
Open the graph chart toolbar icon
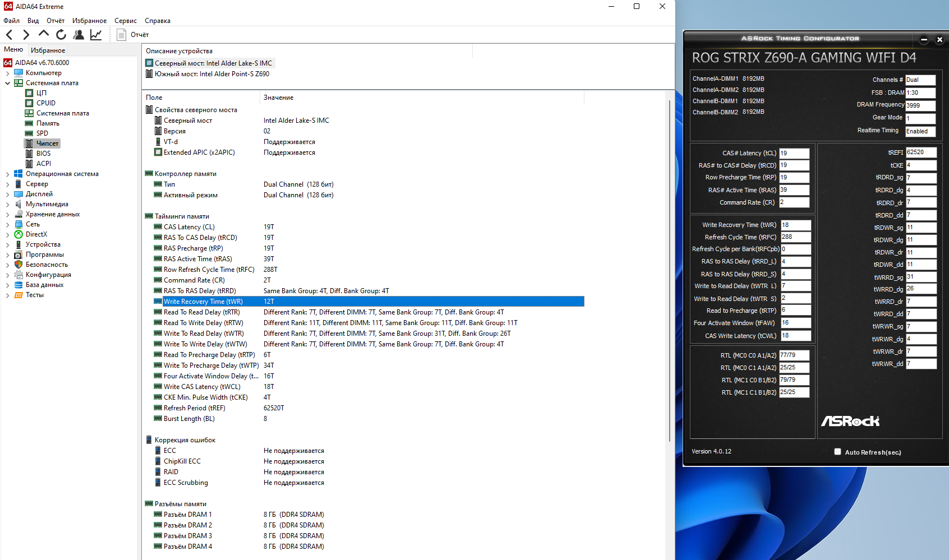96,35
